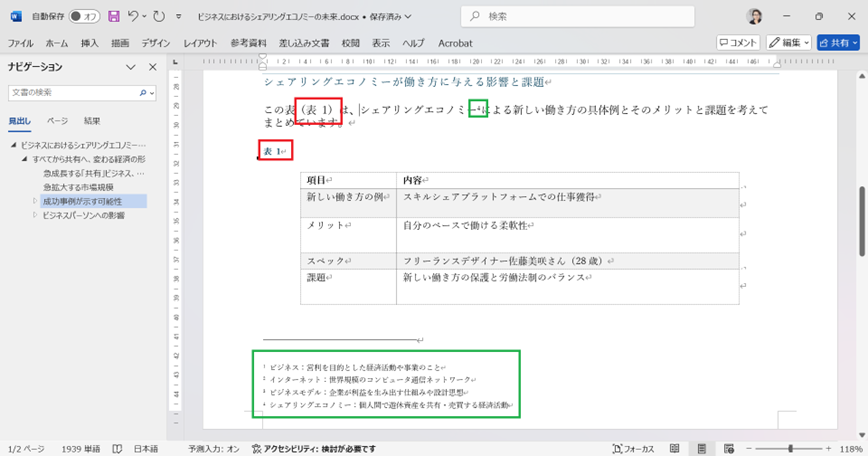Click the コメント button
Image resolution: width=868 pixels, height=456 pixels.
click(737, 43)
